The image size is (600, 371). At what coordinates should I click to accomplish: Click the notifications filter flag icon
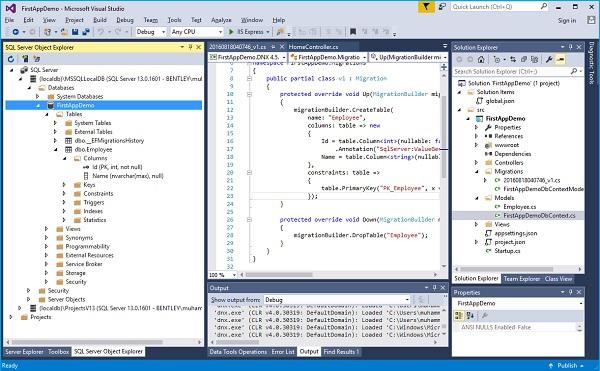[426, 7]
